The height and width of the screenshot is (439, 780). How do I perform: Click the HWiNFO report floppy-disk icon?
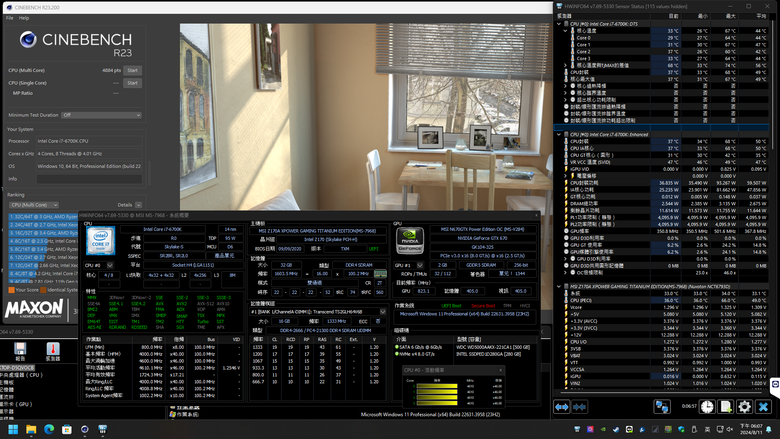(x=20, y=349)
